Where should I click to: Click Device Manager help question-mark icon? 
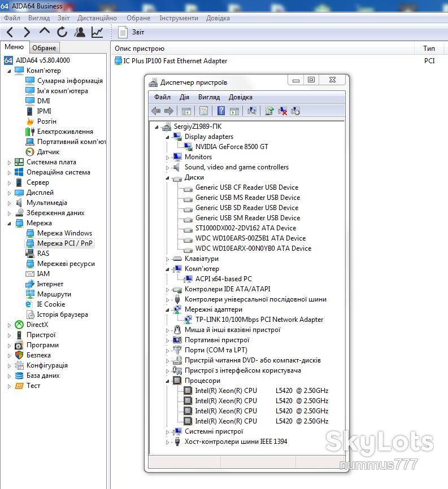(221, 111)
